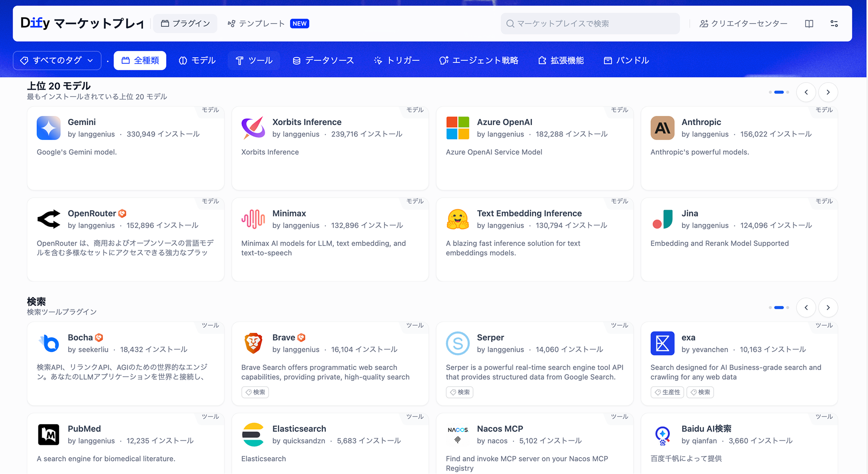The image size is (868, 474).
Task: Open the Text Embedding Inference title
Action: pos(529,214)
